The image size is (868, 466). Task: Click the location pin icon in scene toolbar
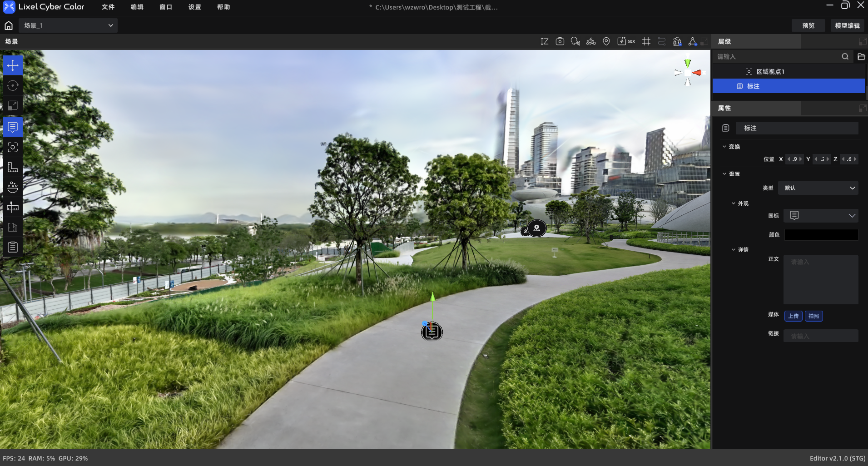coord(606,41)
